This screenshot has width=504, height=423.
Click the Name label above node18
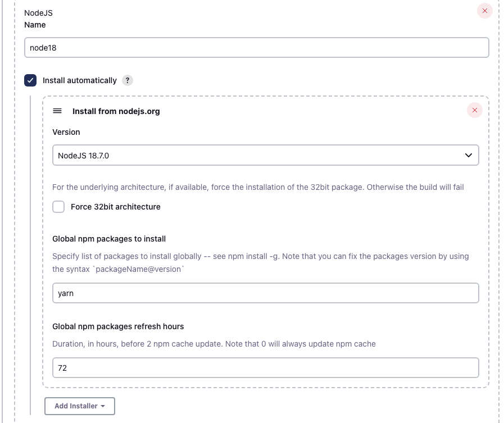click(x=35, y=25)
